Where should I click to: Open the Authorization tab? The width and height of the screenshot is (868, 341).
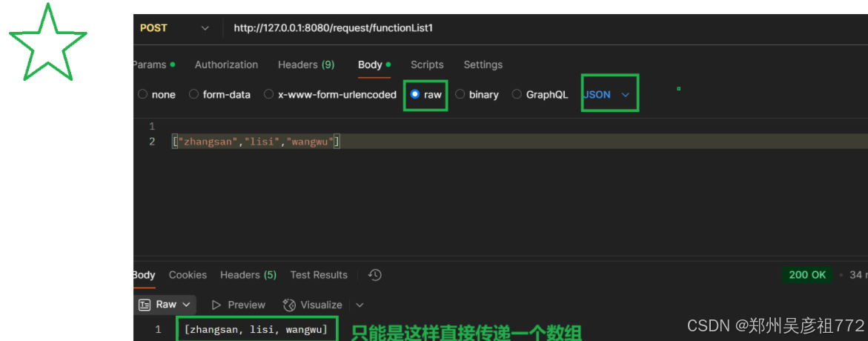226,64
